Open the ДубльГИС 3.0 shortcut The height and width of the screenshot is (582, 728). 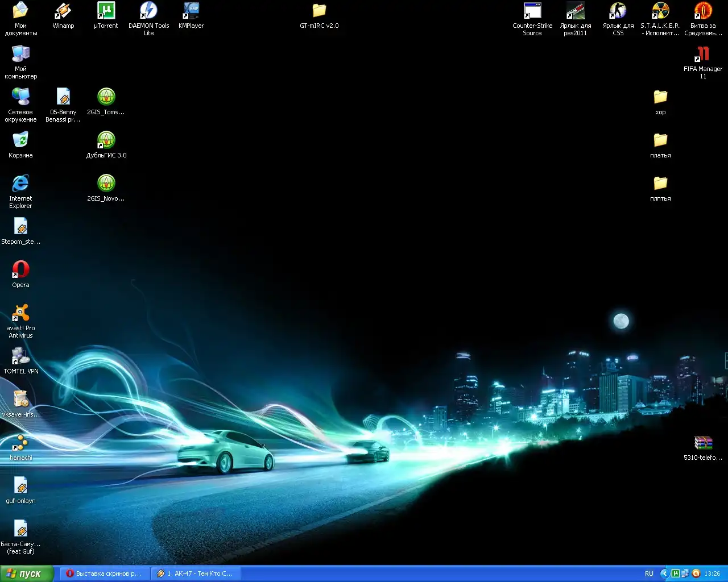pyautogui.click(x=106, y=140)
